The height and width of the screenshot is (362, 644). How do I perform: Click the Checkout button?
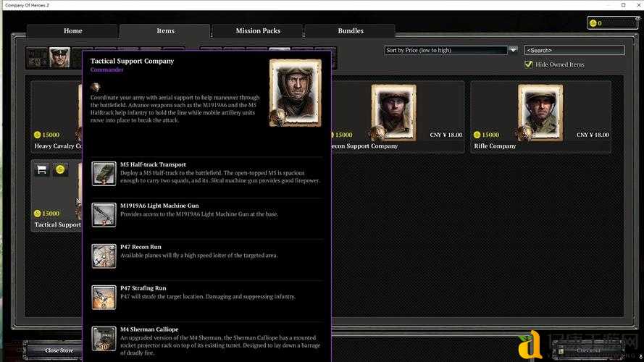click(588, 350)
